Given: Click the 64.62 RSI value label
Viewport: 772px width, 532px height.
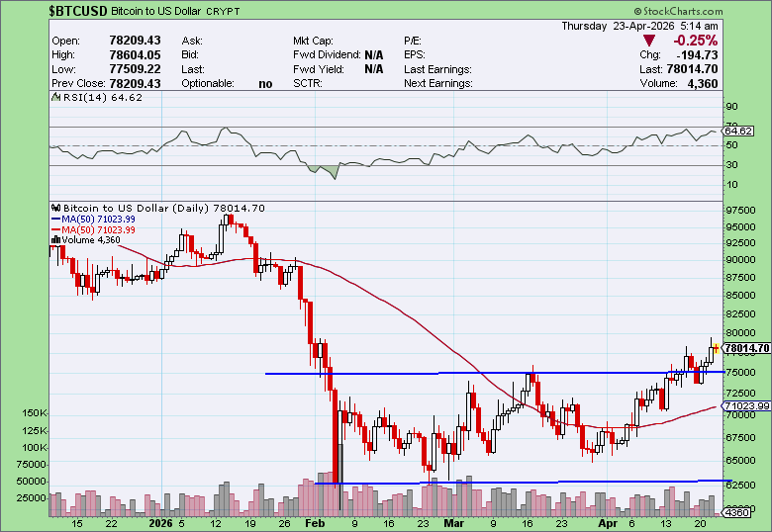Looking at the screenshot, I should click(739, 131).
